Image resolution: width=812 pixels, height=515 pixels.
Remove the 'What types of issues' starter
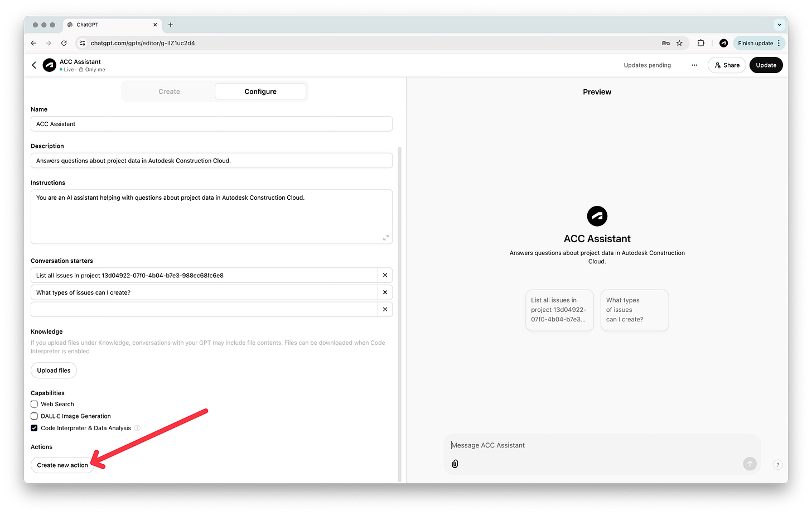(385, 292)
